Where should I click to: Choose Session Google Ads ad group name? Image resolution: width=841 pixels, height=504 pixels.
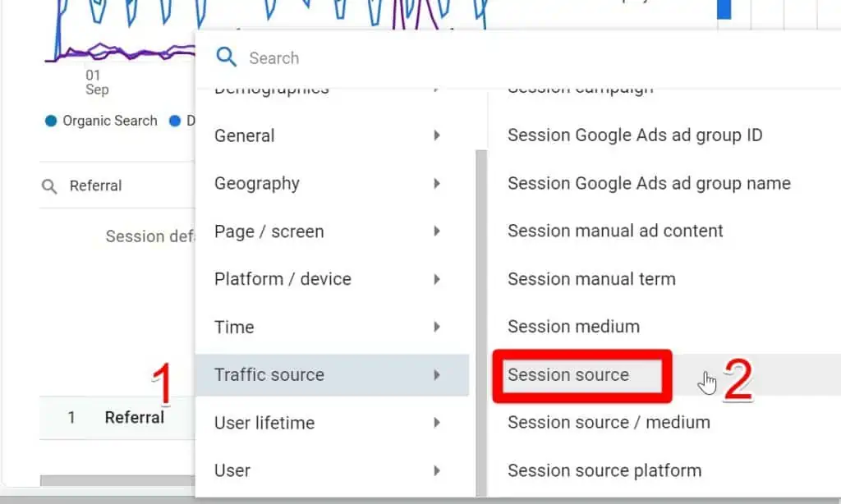pos(649,183)
